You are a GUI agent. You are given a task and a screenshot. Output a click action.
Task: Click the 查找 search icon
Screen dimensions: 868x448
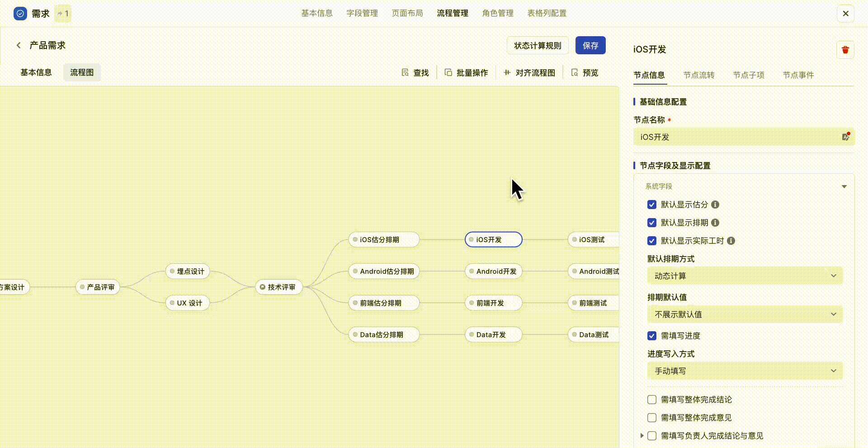(x=405, y=72)
